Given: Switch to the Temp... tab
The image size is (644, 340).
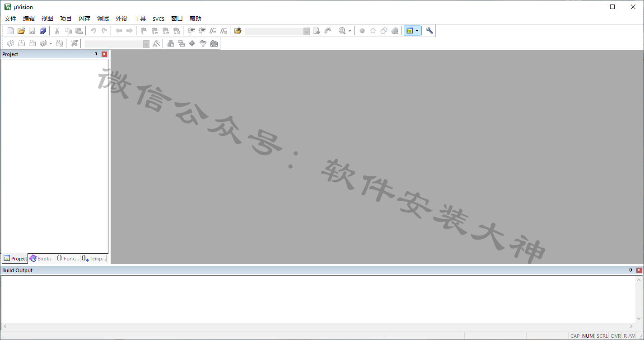Looking at the screenshot, I should [94, 259].
